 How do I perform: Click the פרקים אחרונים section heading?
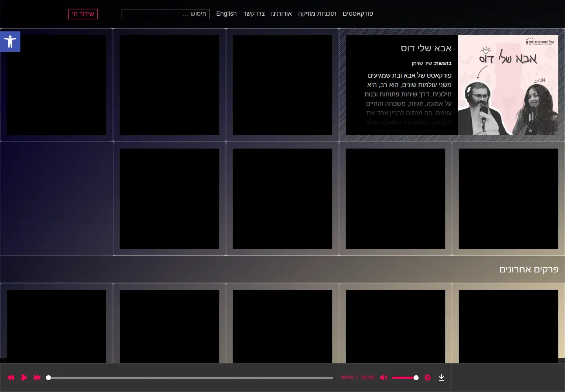click(x=529, y=269)
